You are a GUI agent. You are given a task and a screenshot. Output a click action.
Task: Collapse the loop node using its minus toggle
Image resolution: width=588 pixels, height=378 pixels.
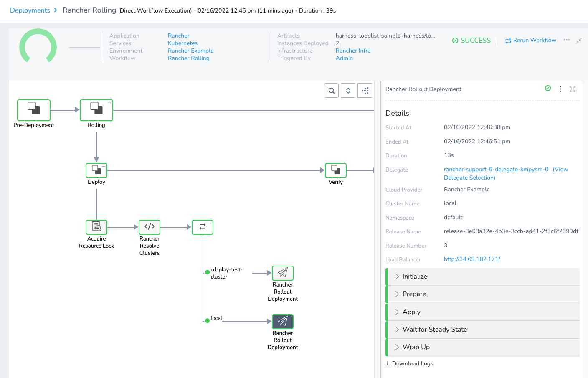point(210,223)
